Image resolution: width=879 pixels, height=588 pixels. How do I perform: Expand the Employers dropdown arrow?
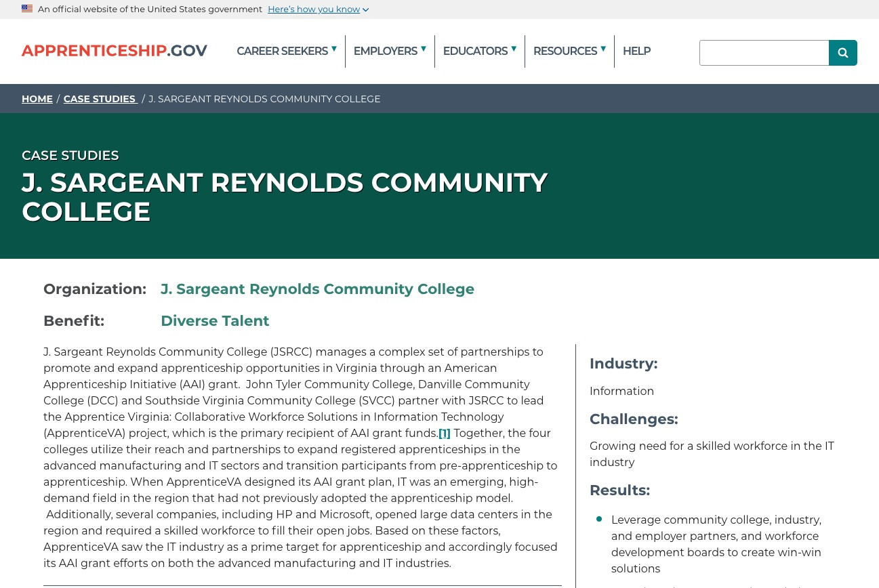(423, 48)
